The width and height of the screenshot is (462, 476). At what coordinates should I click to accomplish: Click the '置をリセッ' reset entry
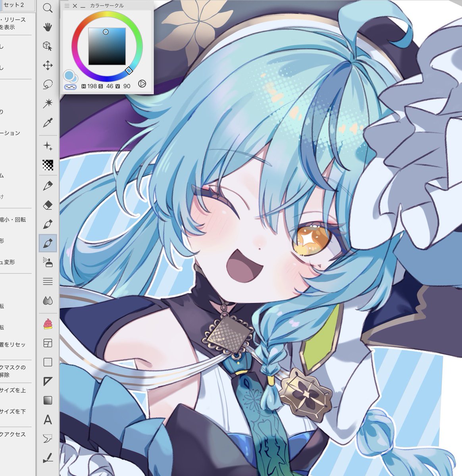[13, 344]
